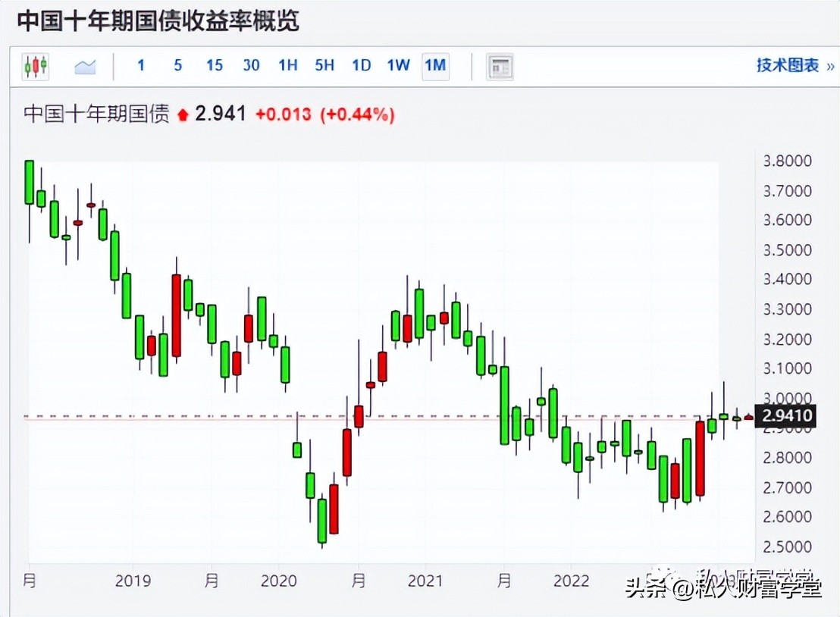Click the red up-arrow beside 2.941
This screenshot has width=840, height=617.
click(182, 114)
